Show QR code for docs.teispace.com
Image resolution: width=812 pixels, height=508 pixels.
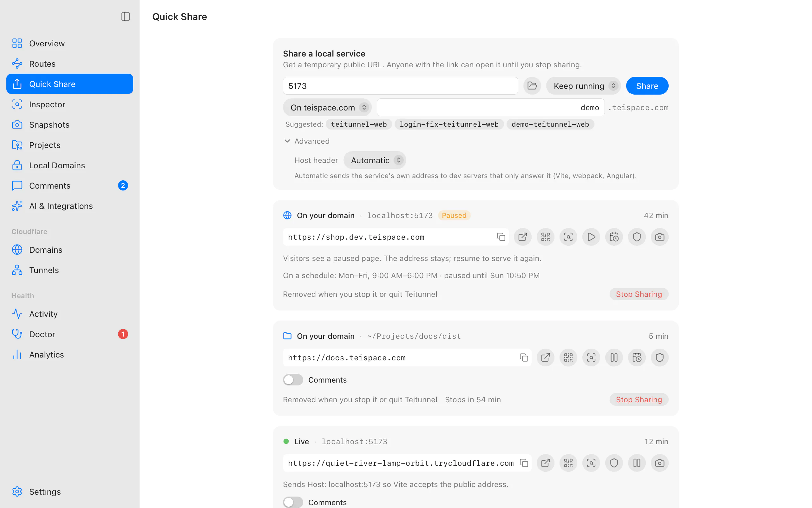pyautogui.click(x=568, y=358)
